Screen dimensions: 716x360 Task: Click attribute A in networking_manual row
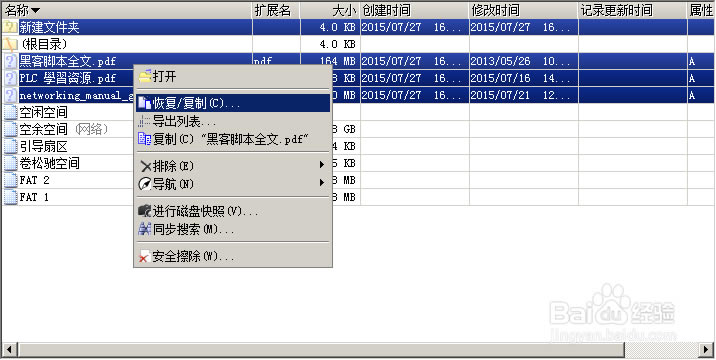click(x=692, y=95)
